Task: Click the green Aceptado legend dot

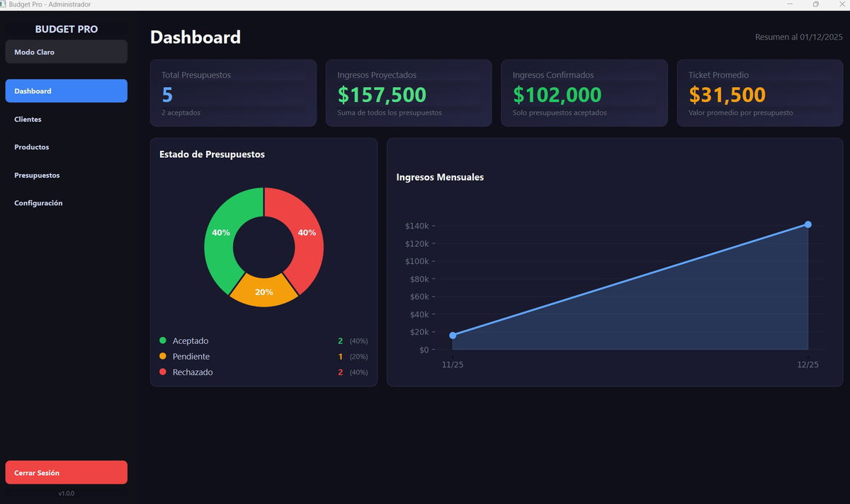Action: click(x=163, y=341)
